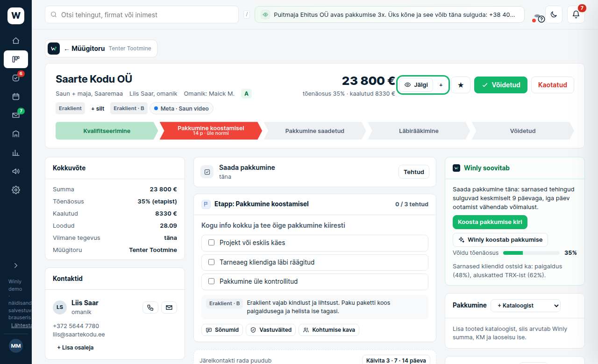598x364 pixels.
Task: Open tasks icon with 6 badge
Action: point(16,78)
